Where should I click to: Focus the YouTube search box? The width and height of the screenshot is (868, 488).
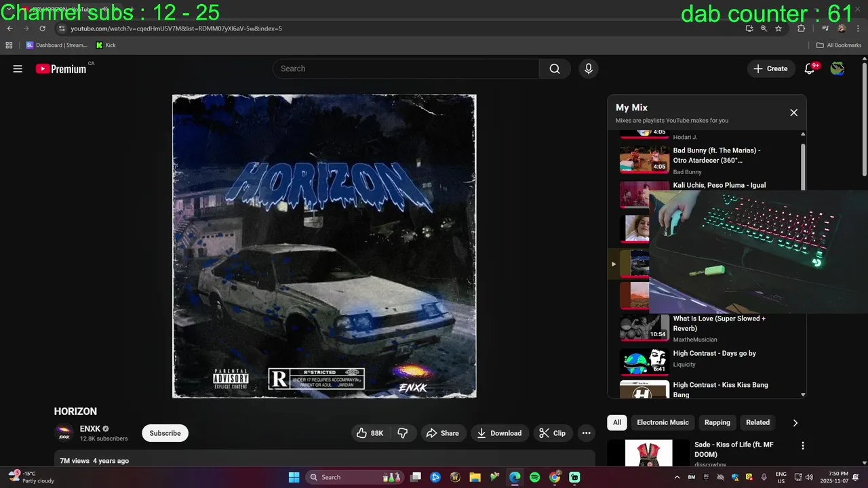[x=406, y=68]
